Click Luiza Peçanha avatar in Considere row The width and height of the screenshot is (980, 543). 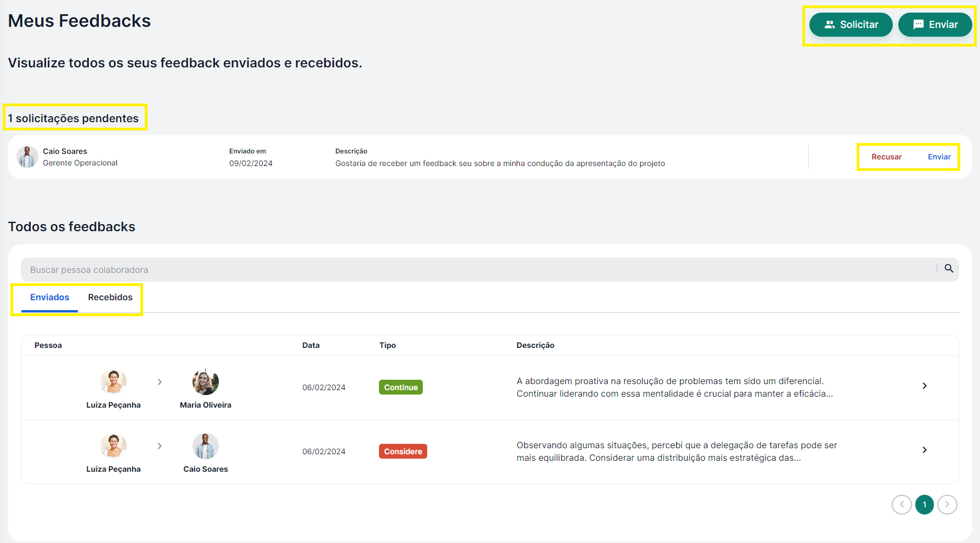[114, 446]
